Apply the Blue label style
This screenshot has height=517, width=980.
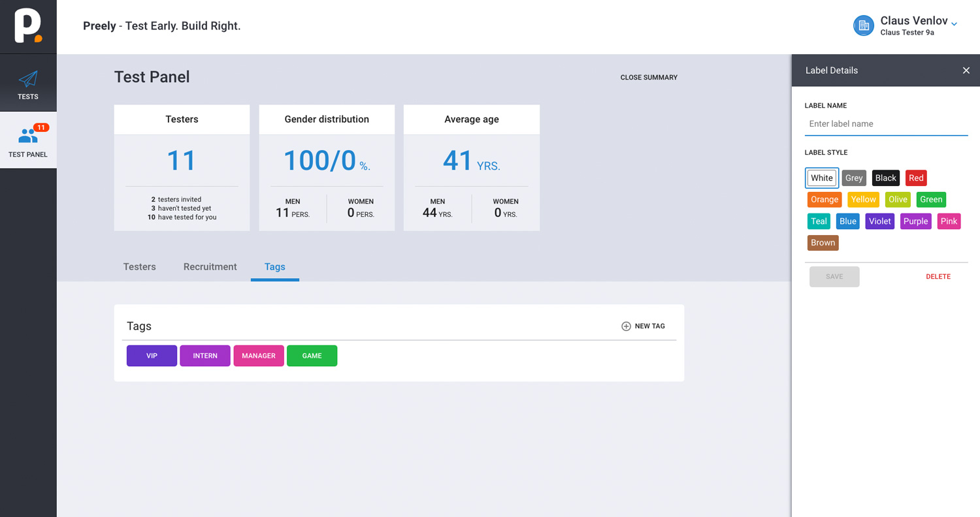coord(848,221)
